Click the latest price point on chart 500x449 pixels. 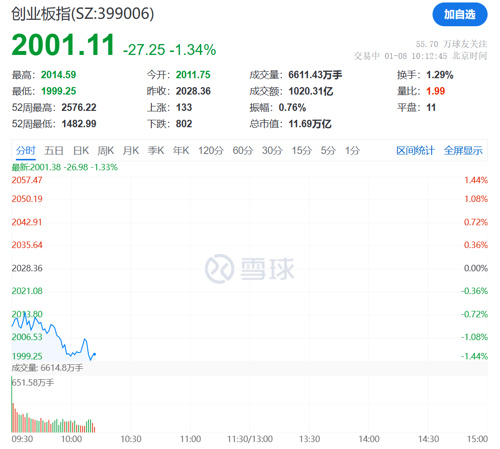pyautogui.click(x=95, y=354)
